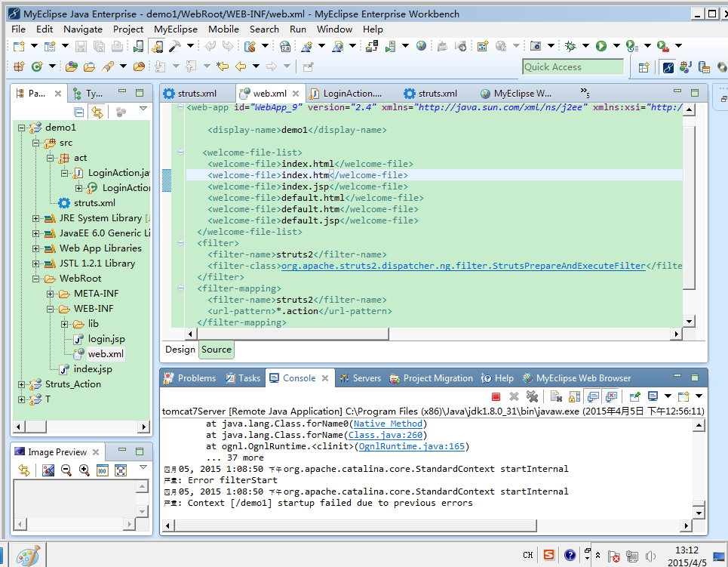
Task: Click Remove All Terminated Launches icon
Action: coord(532,396)
